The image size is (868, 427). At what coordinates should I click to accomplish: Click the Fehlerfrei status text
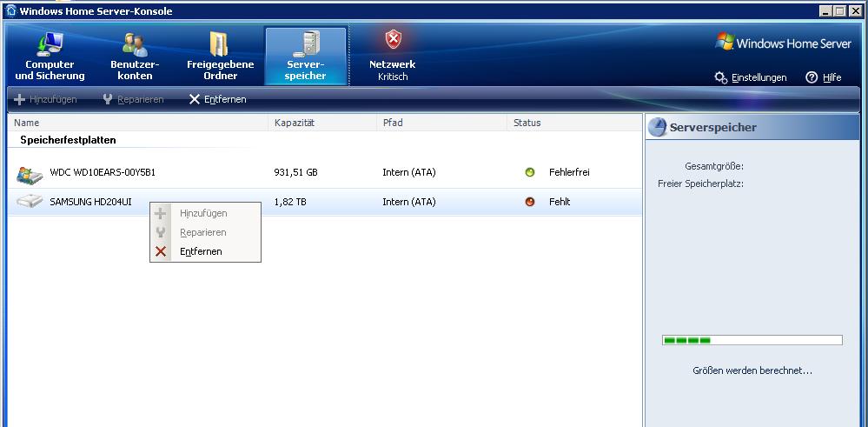(x=569, y=172)
